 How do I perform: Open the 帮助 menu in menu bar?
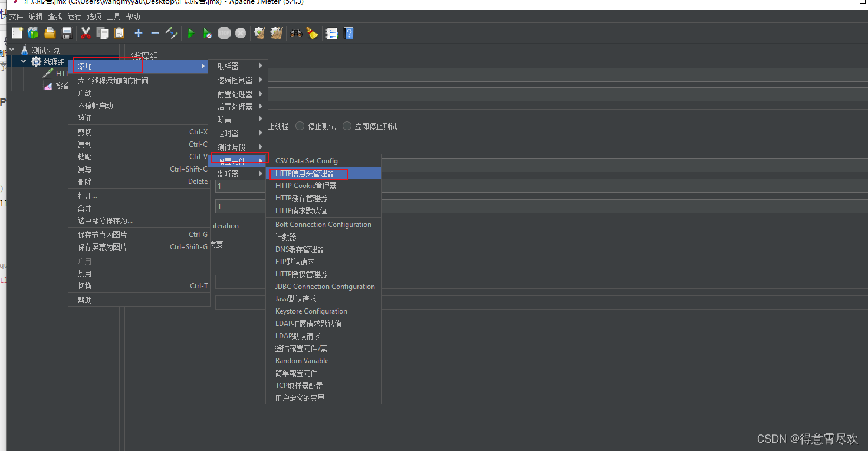[x=133, y=17]
